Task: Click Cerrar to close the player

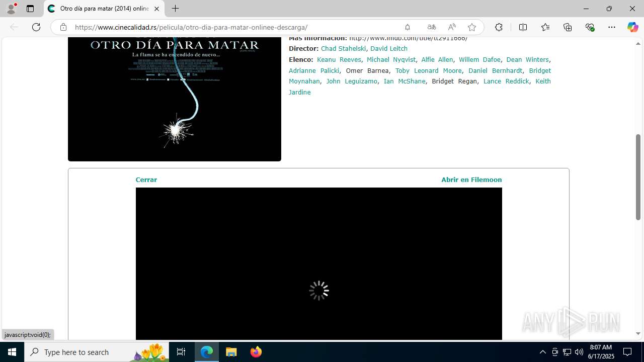Action: coord(146,180)
